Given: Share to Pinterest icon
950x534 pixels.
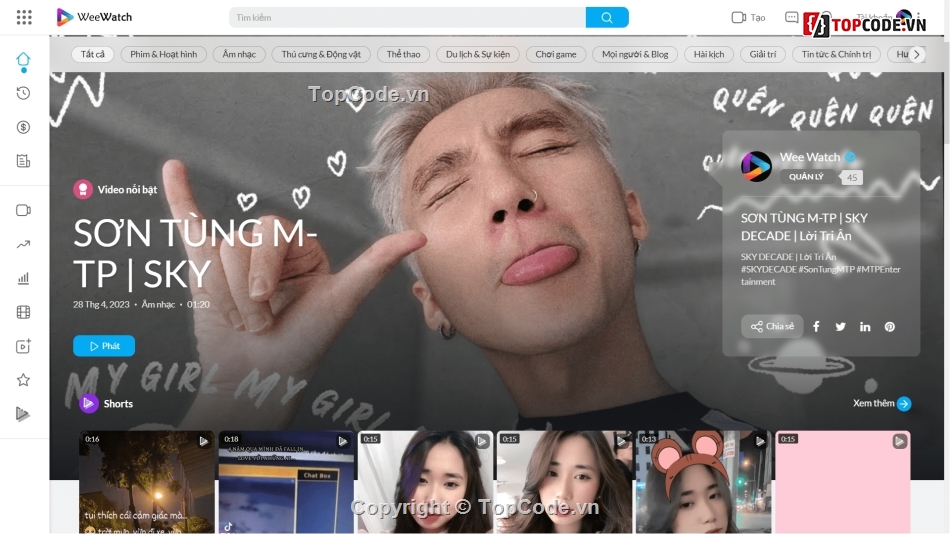Looking at the screenshot, I should click(x=889, y=327).
